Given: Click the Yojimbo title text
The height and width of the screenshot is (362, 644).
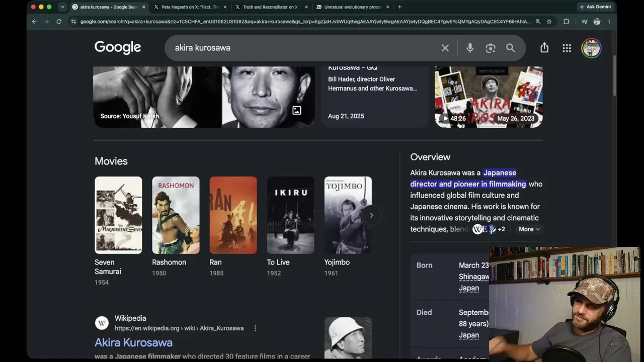Looking at the screenshot, I should (x=337, y=262).
